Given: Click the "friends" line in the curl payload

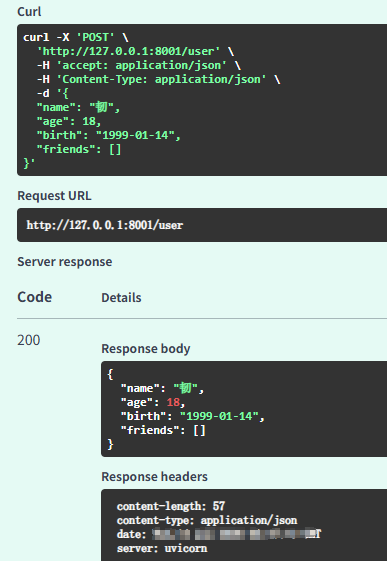Looking at the screenshot, I should pos(79,149).
